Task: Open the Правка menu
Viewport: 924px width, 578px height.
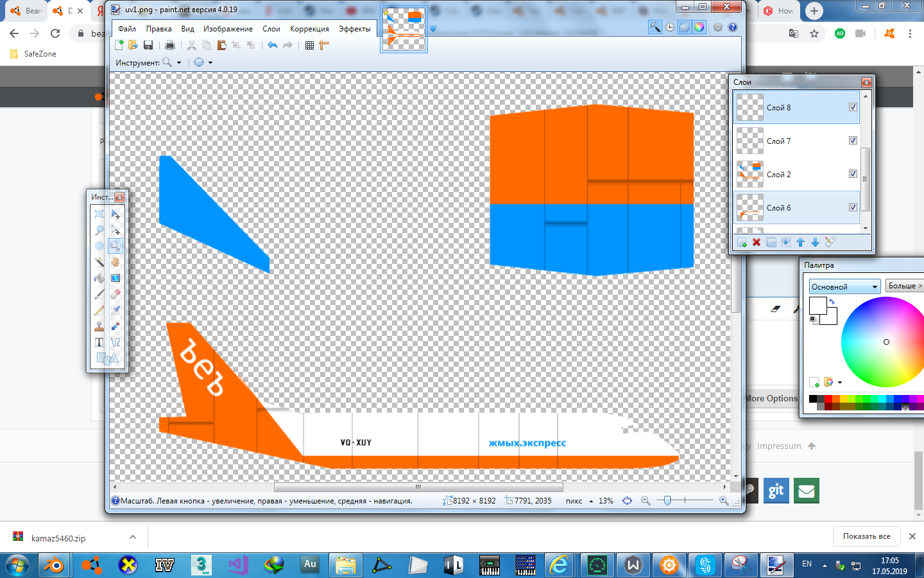Action: [x=158, y=29]
